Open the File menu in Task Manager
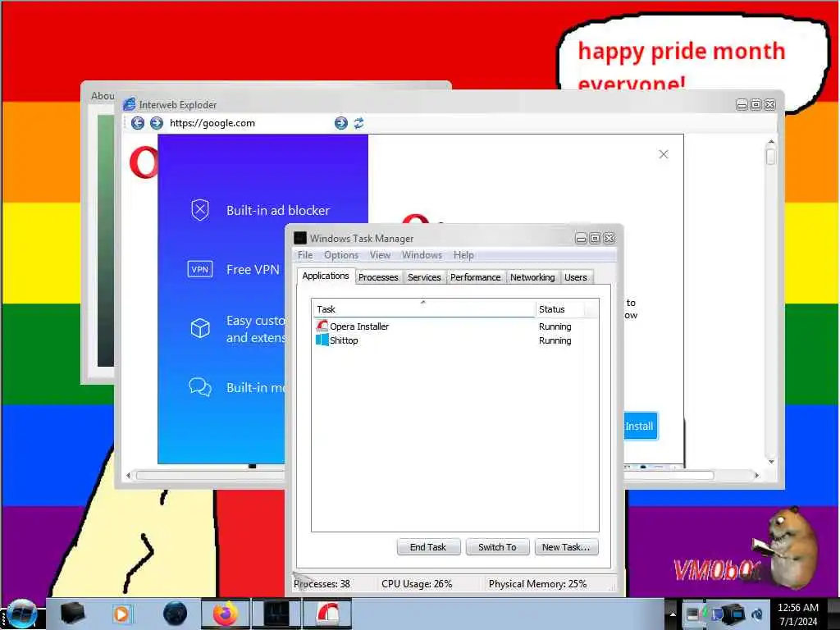Image resolution: width=840 pixels, height=630 pixels. point(305,255)
